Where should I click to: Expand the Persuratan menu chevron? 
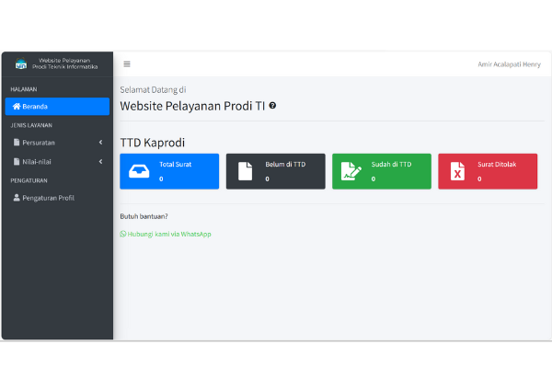click(x=100, y=143)
